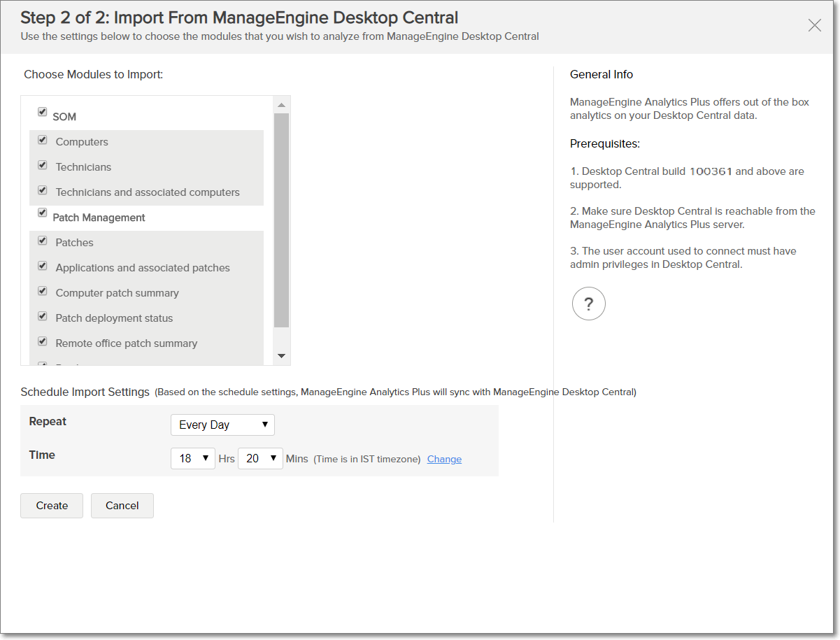The image size is (840, 640).
Task: Click the modules list scroll up arrow
Action: pos(281,105)
